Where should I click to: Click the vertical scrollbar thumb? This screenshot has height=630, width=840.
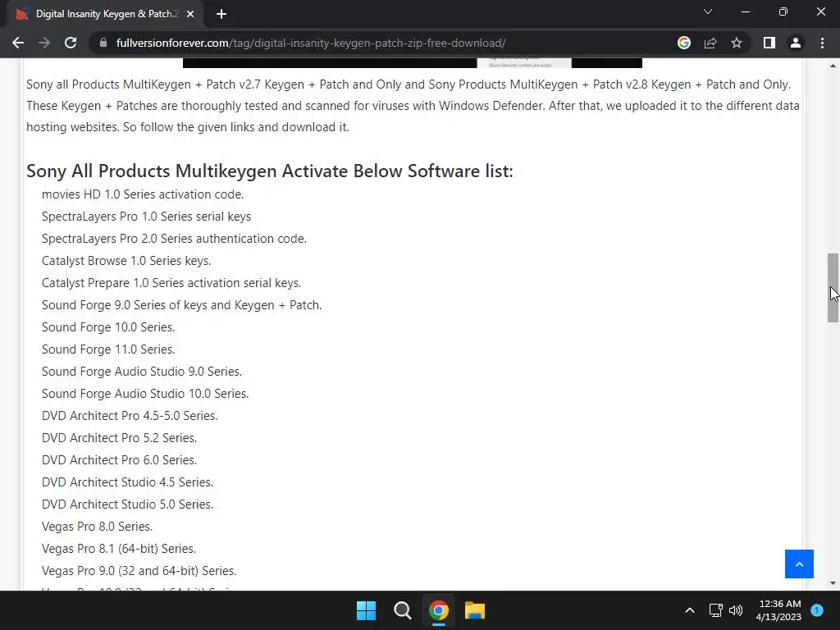(x=833, y=288)
